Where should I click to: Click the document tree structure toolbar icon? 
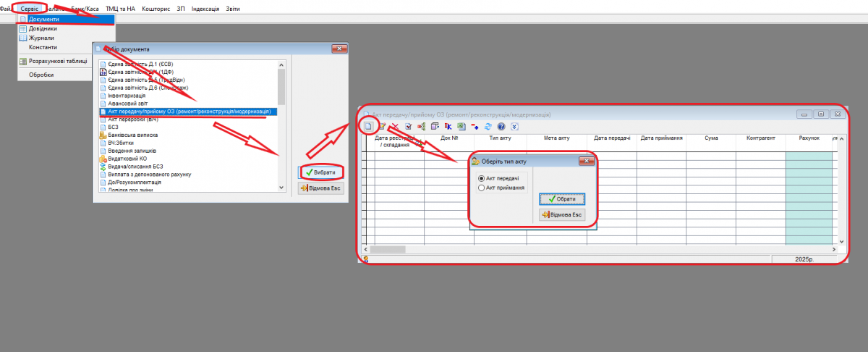[x=422, y=126]
